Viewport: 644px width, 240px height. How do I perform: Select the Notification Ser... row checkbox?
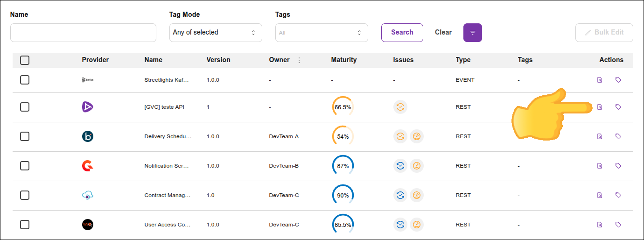[x=25, y=166]
